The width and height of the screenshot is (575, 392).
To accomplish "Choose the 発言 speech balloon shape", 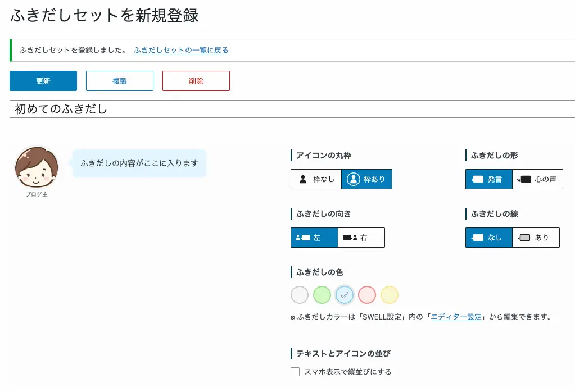I will (x=488, y=179).
